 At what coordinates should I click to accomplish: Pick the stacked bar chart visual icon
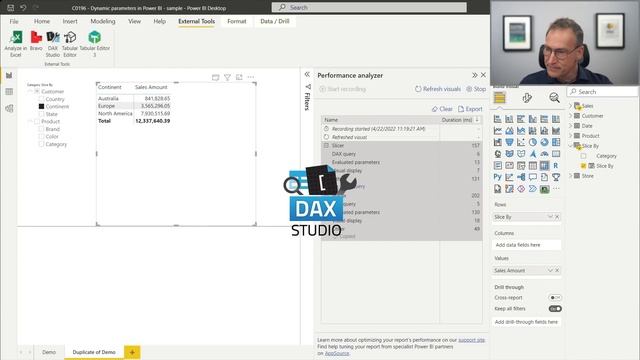(x=498, y=119)
